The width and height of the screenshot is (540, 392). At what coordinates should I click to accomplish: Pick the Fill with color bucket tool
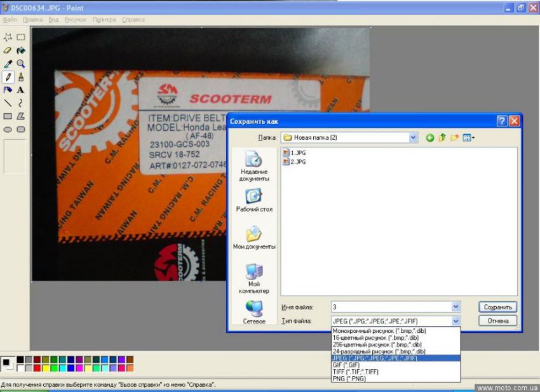pyautogui.click(x=21, y=51)
